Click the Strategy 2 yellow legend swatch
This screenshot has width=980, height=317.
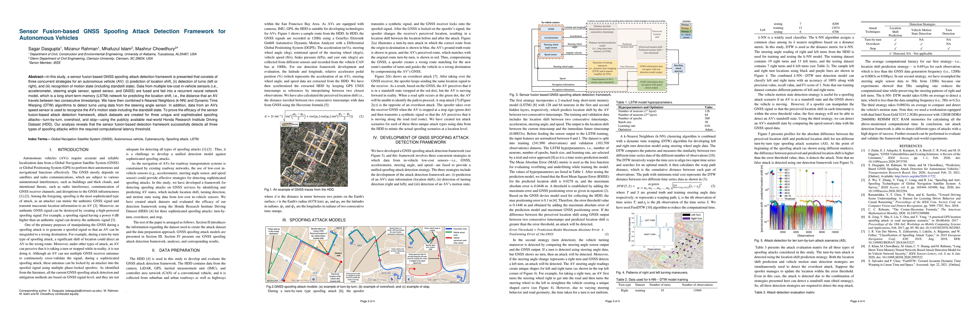(686, 28)
